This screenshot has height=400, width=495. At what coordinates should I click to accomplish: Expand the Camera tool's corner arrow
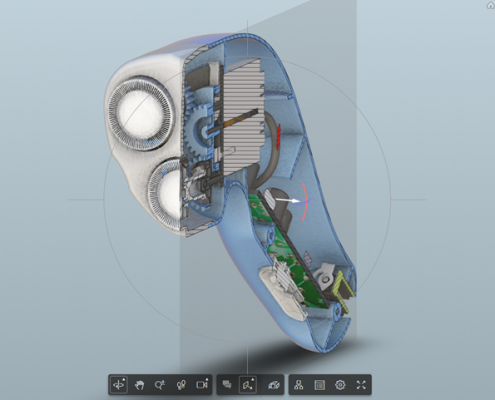tap(207, 379)
